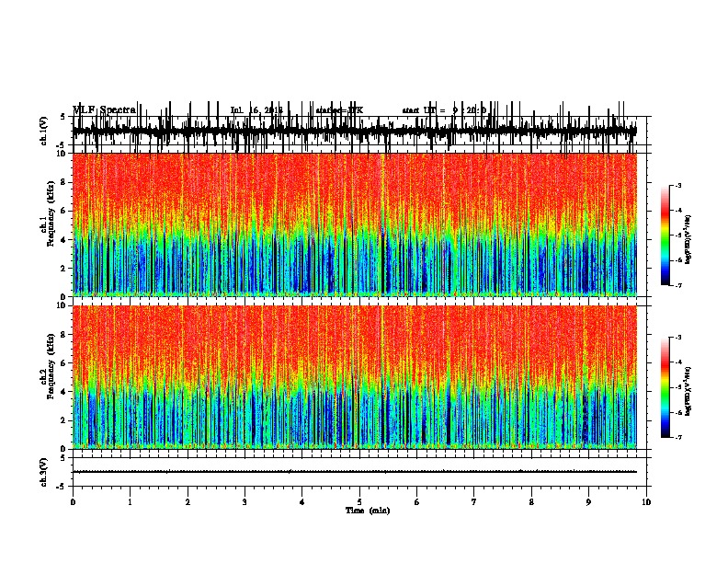Click the 'ch.1(V)' waveform axis label

click(44, 131)
